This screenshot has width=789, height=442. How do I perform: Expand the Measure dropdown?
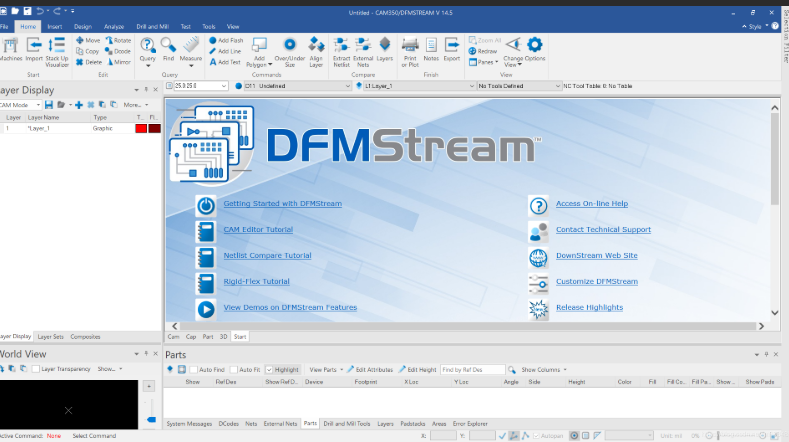tap(191, 66)
